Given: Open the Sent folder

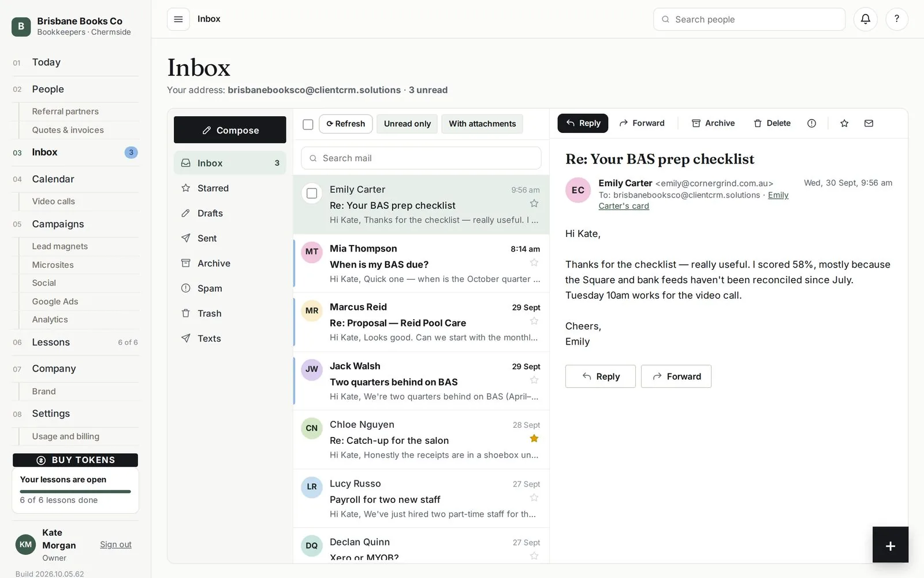Looking at the screenshot, I should pyautogui.click(x=230, y=238).
